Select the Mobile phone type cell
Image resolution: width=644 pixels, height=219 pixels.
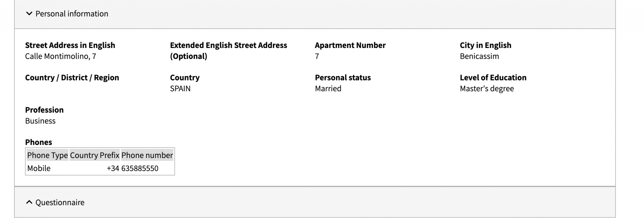[39, 168]
